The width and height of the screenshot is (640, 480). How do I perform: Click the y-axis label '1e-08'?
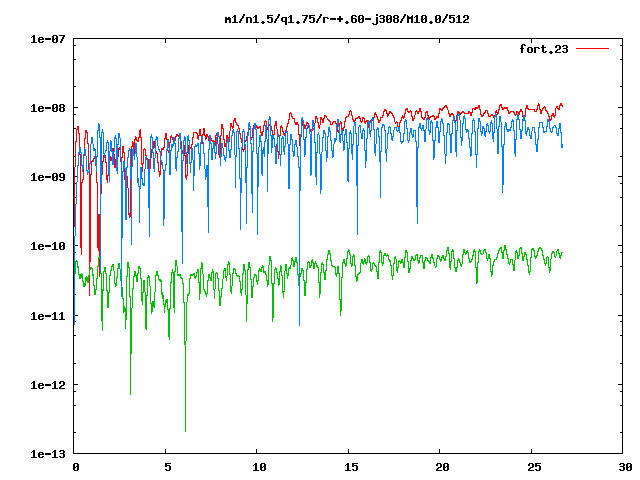click(x=48, y=108)
